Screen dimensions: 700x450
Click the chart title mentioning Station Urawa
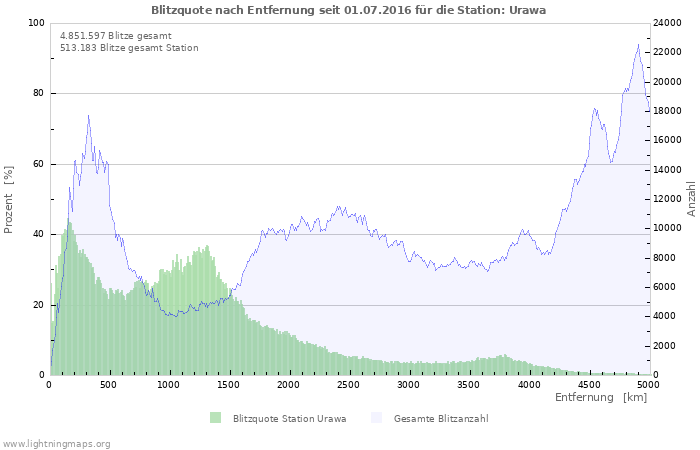click(349, 9)
